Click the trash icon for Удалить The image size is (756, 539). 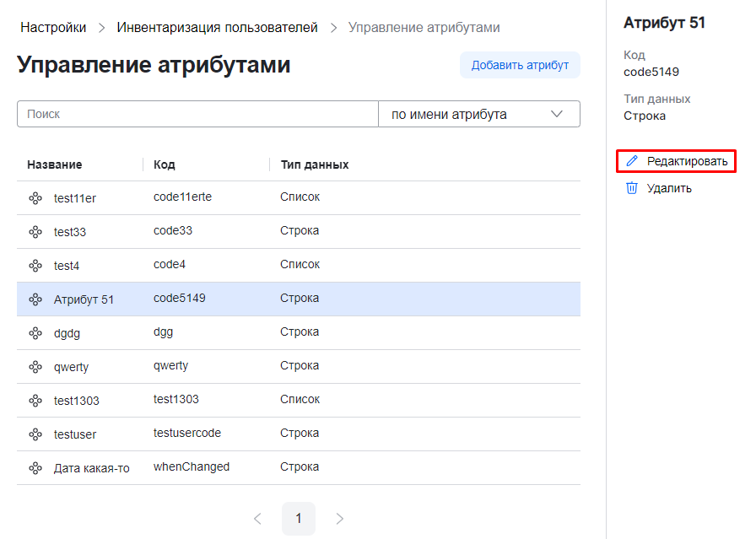[x=632, y=188]
